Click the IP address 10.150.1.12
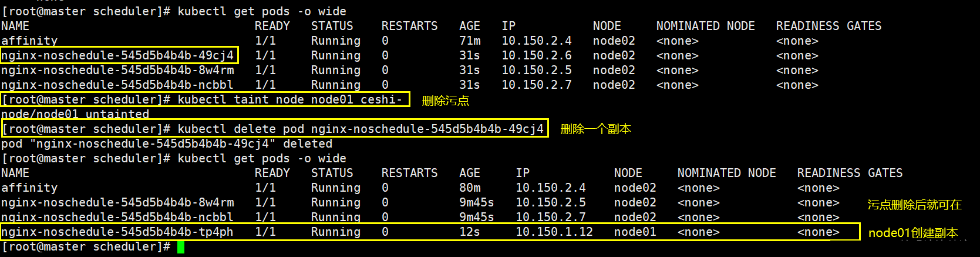The image size is (980, 257). click(x=554, y=232)
